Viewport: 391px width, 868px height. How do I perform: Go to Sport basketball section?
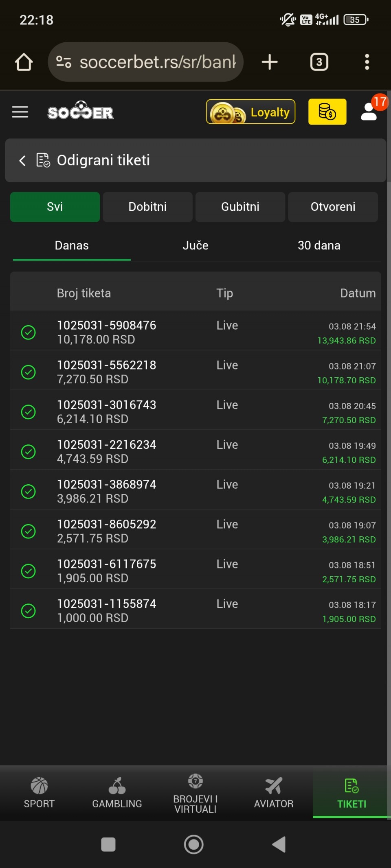click(x=39, y=793)
